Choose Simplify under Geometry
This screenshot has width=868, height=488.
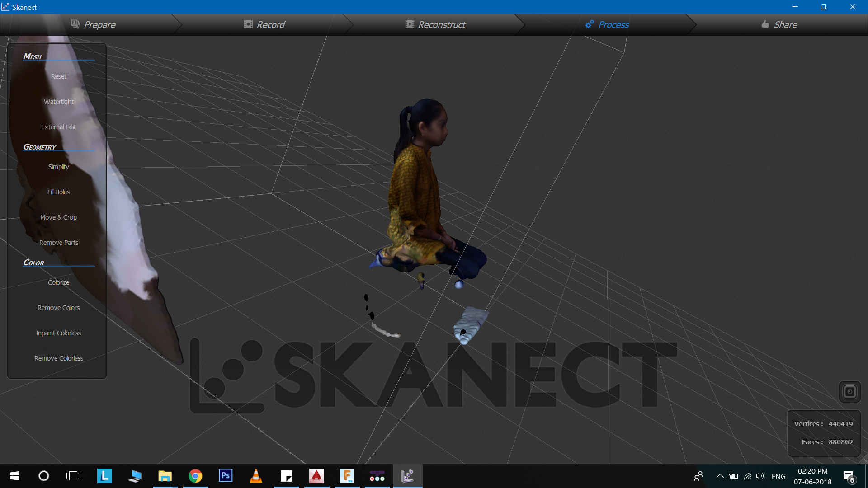click(59, 167)
